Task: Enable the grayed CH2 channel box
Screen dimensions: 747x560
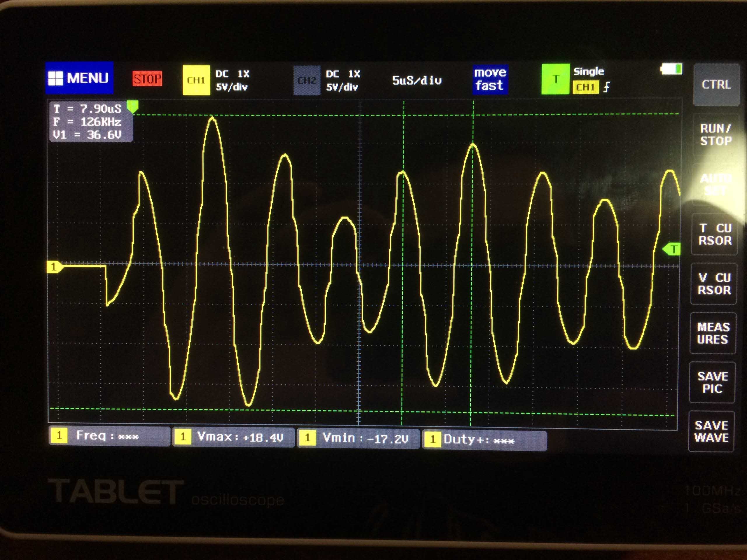Action: (x=307, y=80)
